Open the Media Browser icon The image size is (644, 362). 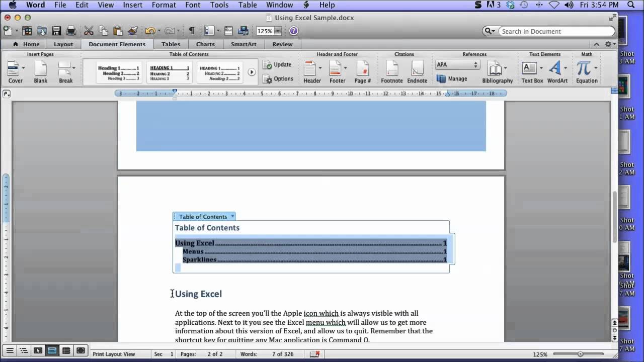click(244, 31)
